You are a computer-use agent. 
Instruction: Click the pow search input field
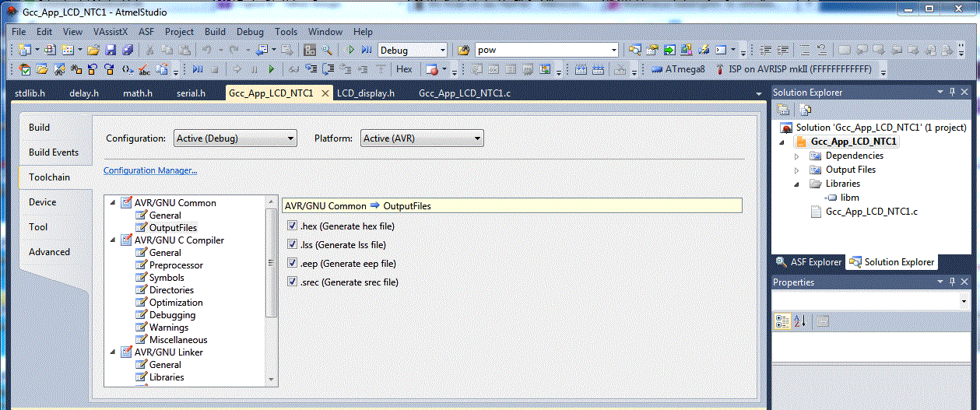543,50
